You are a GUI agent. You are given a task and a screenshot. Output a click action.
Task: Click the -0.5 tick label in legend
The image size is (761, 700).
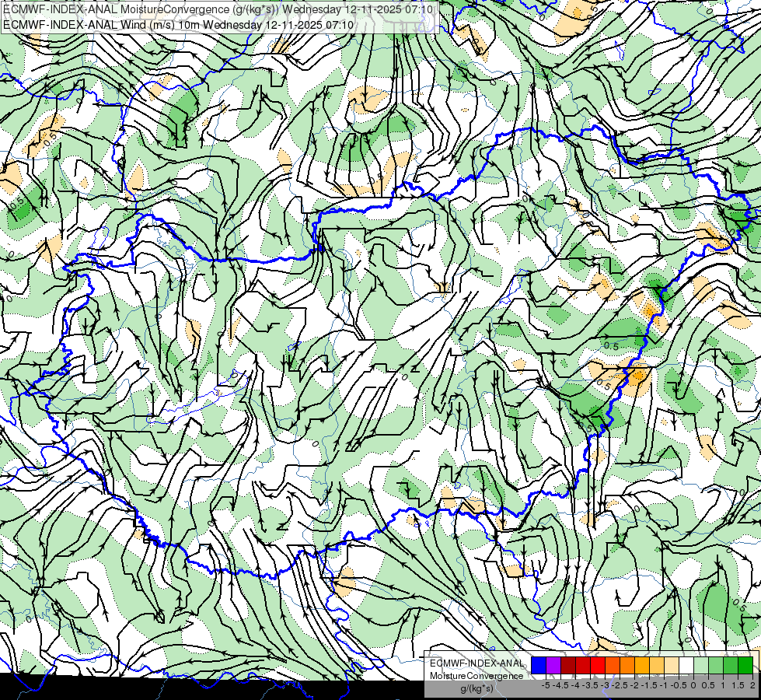[x=679, y=685]
